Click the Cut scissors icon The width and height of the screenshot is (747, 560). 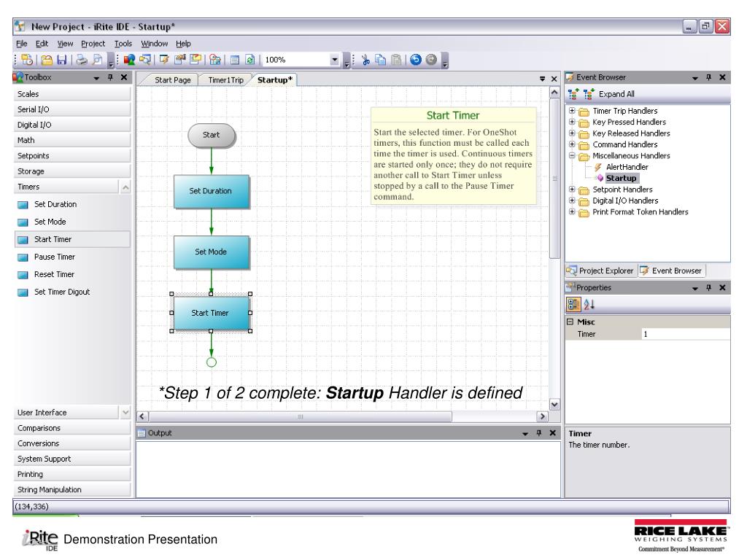click(365, 60)
